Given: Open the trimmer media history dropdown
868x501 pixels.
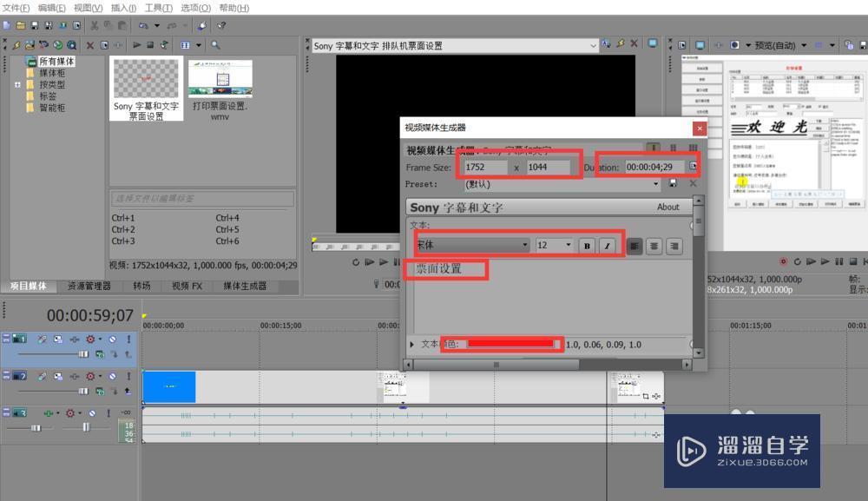Looking at the screenshot, I should [x=593, y=46].
